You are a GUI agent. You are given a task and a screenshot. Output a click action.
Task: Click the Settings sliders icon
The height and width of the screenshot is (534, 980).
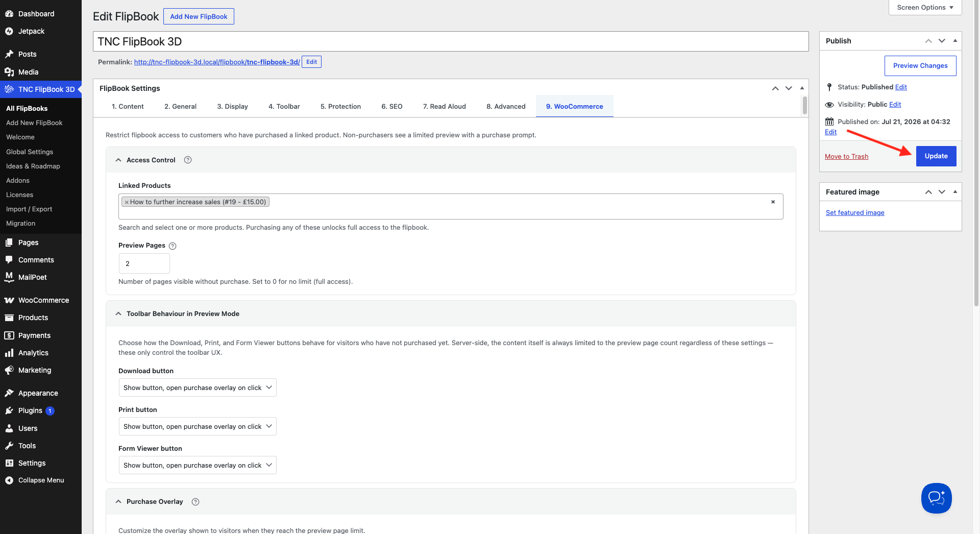(9, 463)
